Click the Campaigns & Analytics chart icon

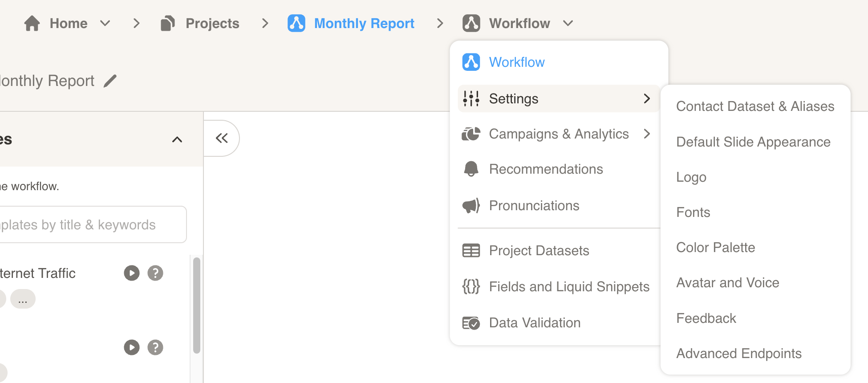point(471,134)
